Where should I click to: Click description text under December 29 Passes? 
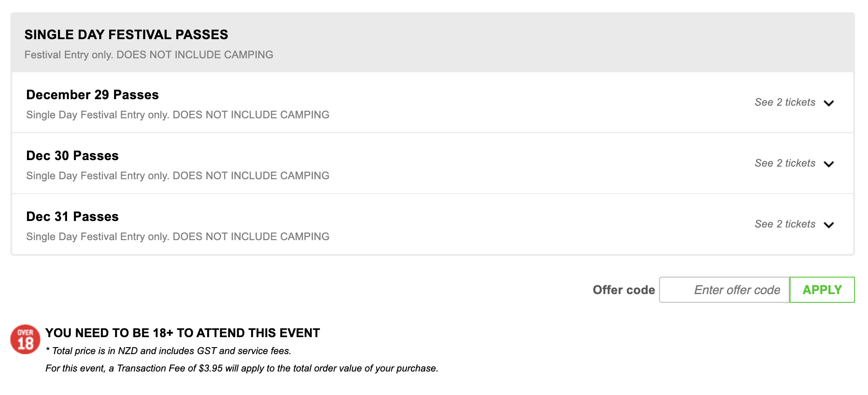[x=178, y=115]
